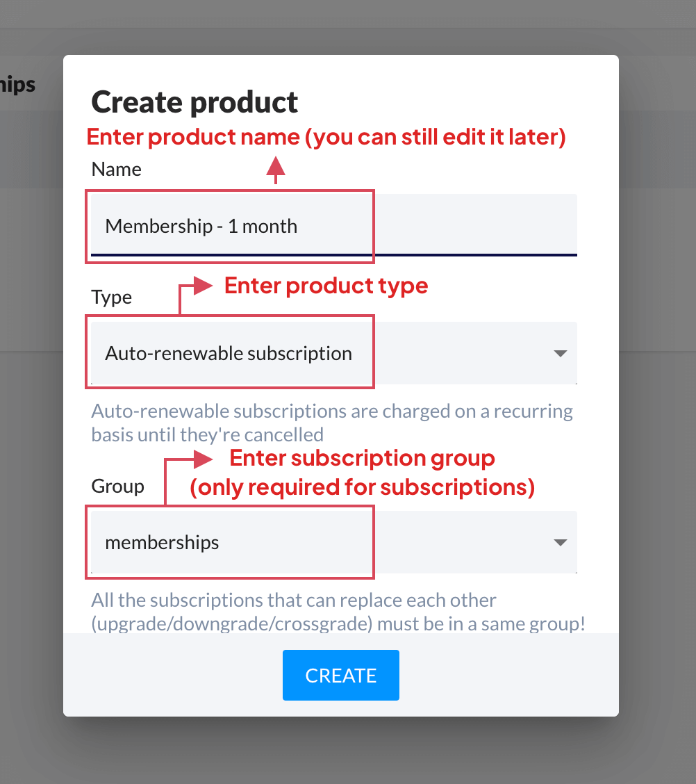Click the Name input field
The width and height of the screenshot is (696, 784).
(333, 226)
